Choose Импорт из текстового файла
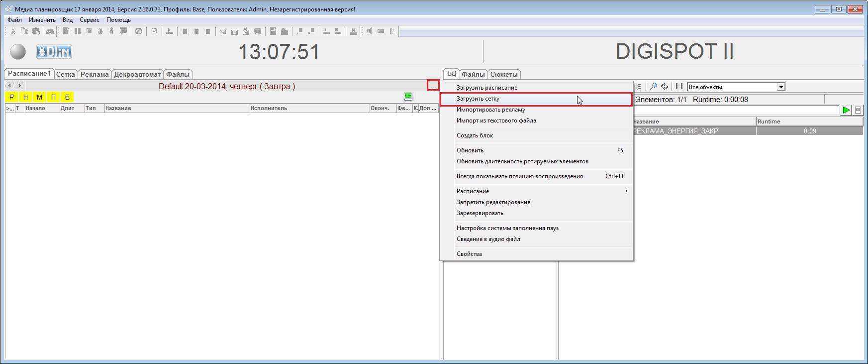Viewport: 868px width, 364px height. pos(537,121)
